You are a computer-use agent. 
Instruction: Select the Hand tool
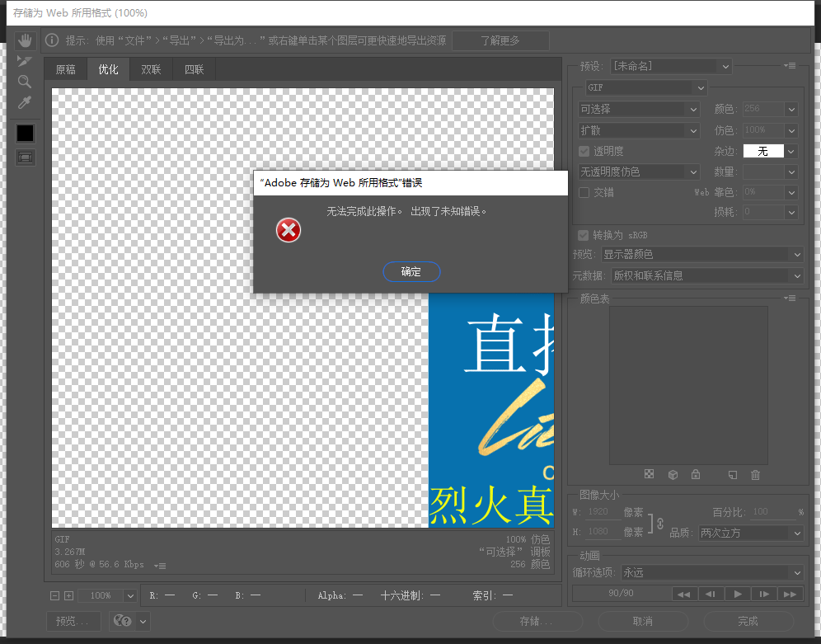coord(25,39)
